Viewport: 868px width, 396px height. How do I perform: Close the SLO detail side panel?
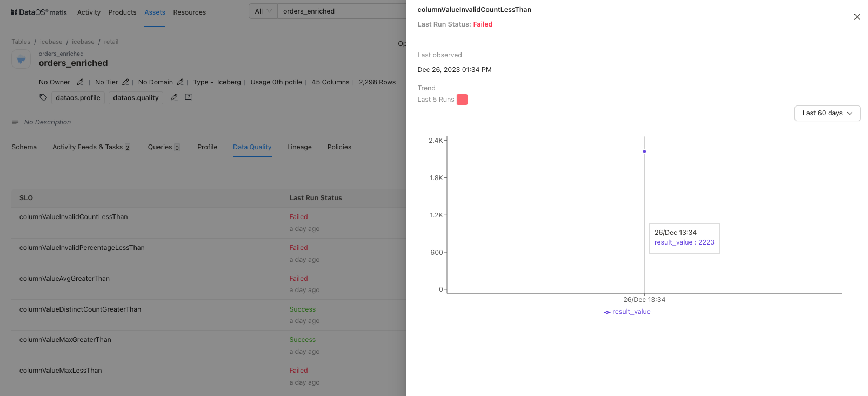coord(857,17)
